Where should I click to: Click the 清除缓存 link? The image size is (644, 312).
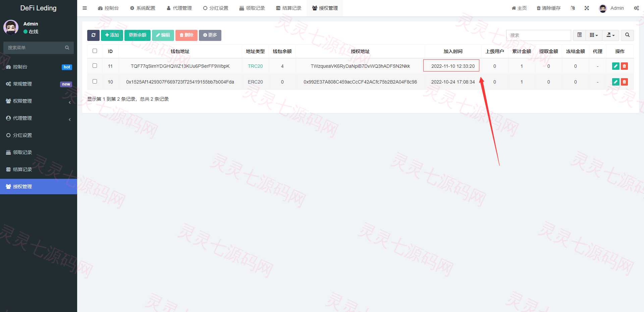(549, 8)
